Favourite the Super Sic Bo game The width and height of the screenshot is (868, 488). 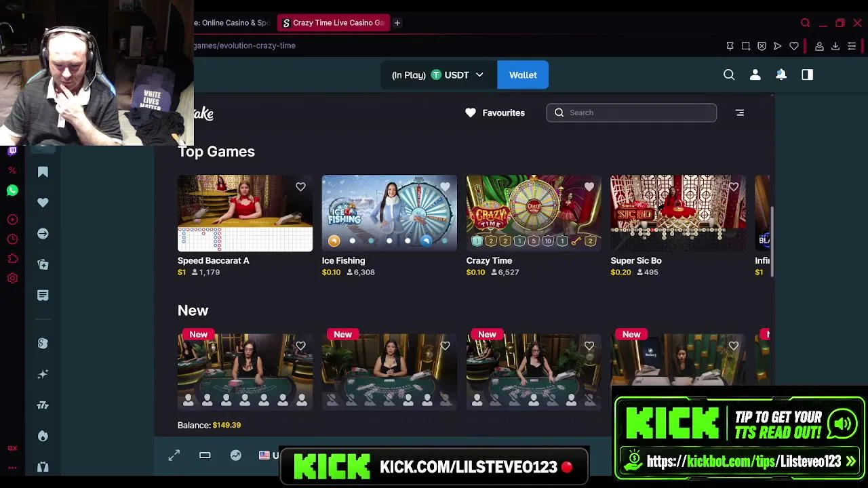click(734, 187)
